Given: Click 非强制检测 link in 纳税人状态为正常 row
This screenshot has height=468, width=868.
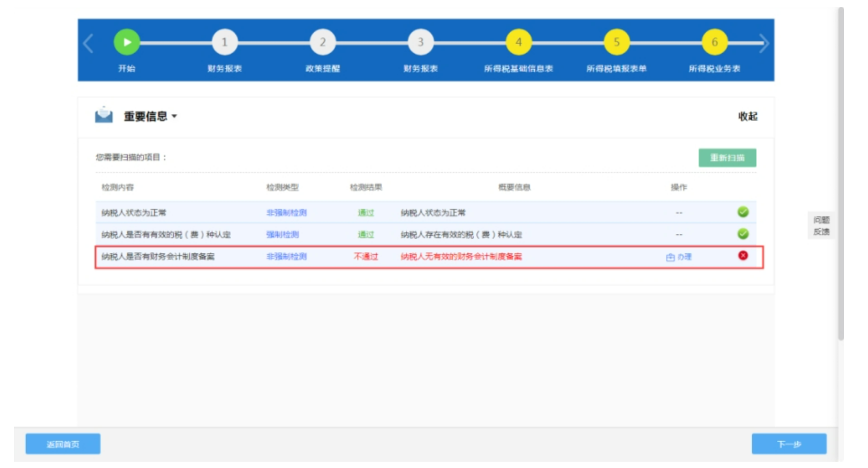Looking at the screenshot, I should [286, 213].
